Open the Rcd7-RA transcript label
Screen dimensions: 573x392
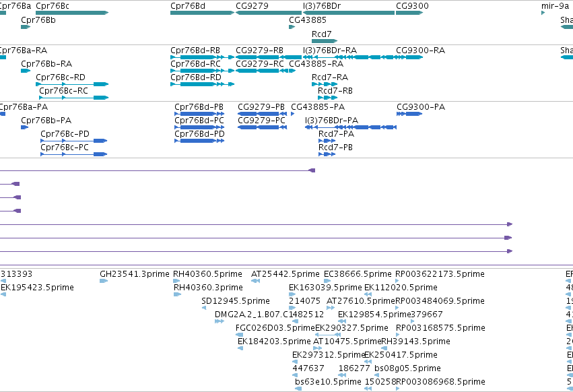(x=330, y=77)
